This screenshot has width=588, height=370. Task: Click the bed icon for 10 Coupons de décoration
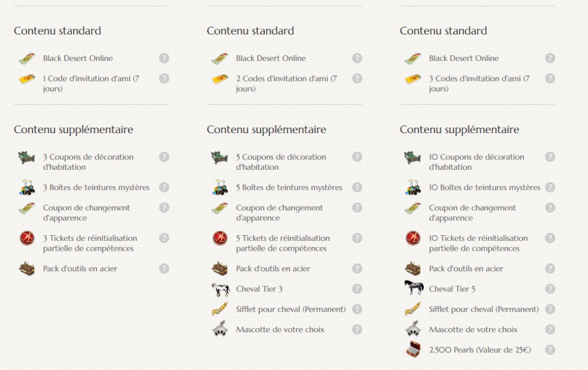413,157
